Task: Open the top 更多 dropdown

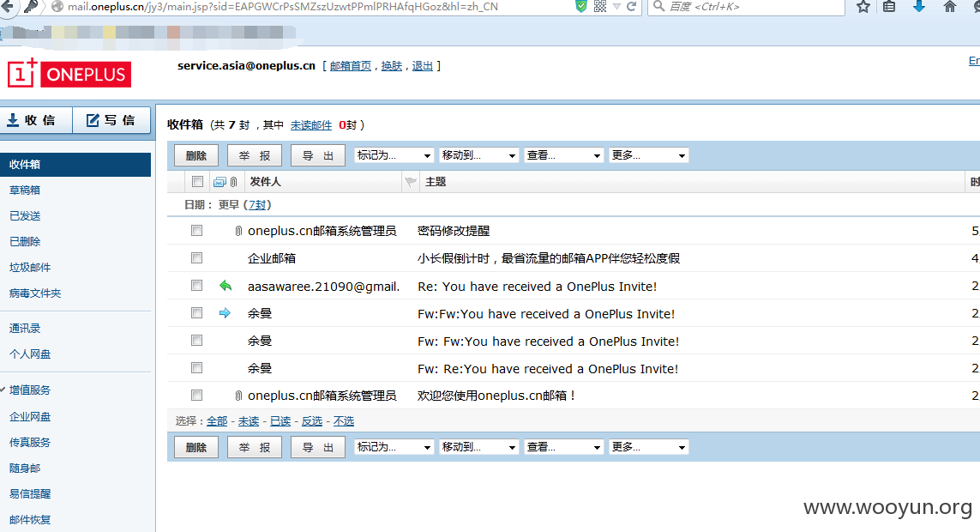Action: point(649,155)
